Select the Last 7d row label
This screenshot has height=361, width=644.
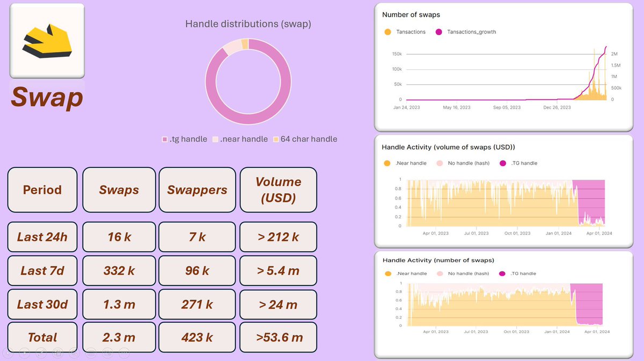tap(42, 270)
